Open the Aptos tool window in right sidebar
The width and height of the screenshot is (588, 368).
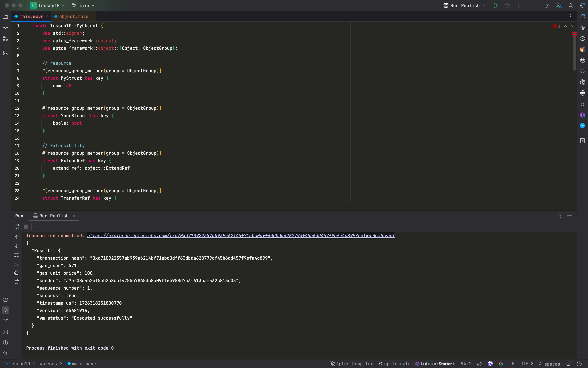(582, 93)
